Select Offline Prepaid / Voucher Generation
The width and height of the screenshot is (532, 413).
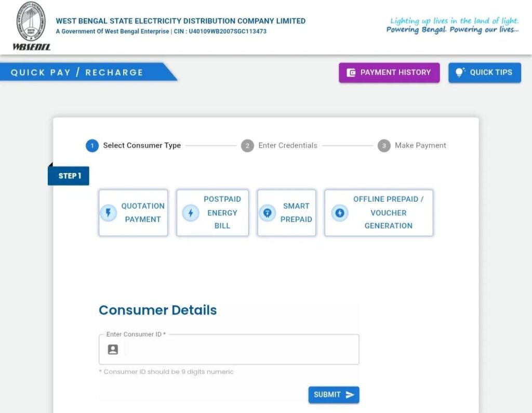tap(379, 213)
